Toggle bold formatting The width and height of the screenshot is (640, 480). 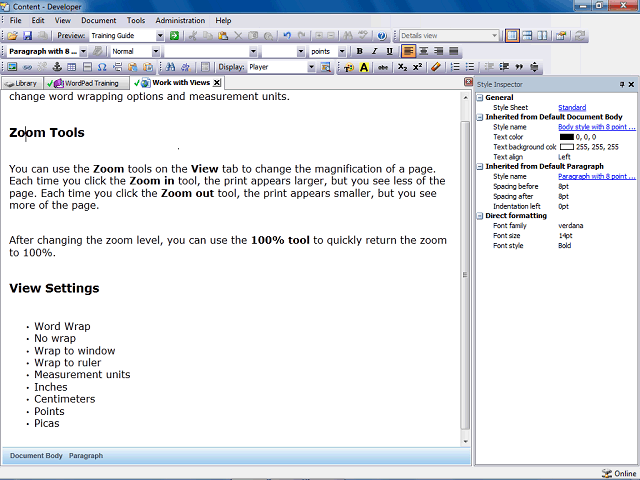[360, 51]
